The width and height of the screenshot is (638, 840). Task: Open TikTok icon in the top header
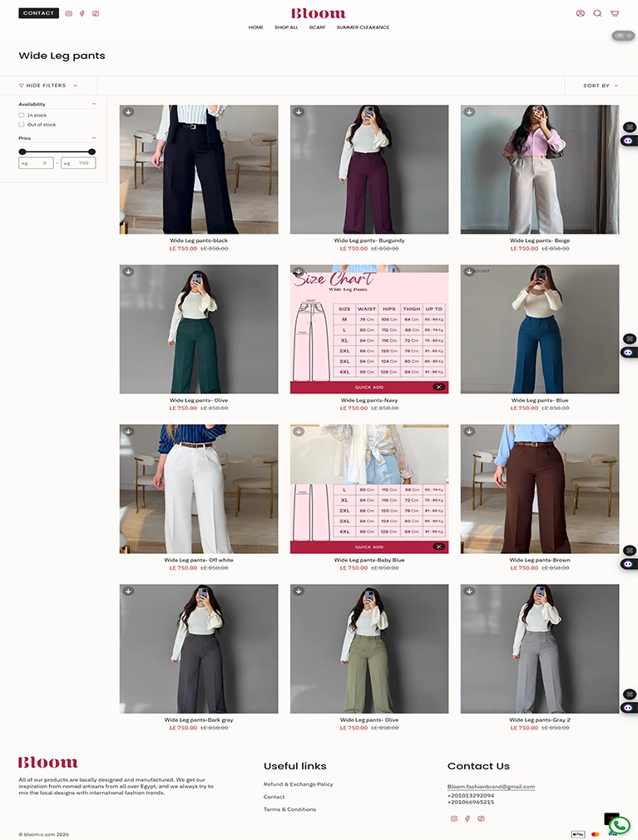point(96,13)
